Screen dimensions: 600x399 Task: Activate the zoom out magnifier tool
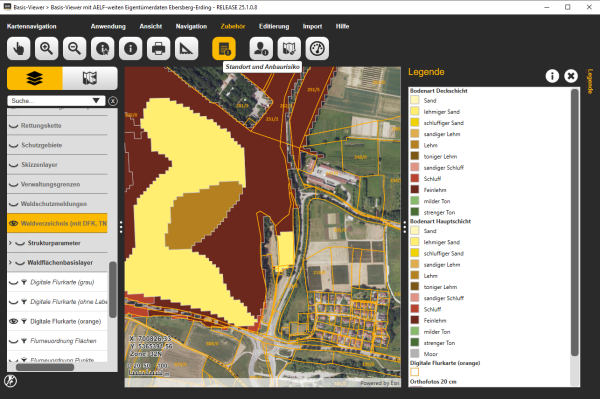point(74,49)
